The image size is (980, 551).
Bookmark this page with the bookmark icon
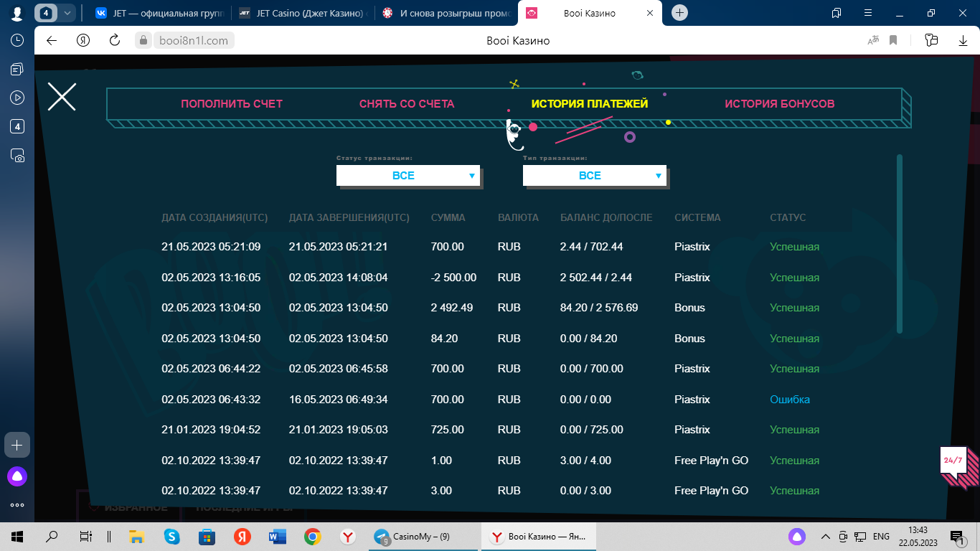893,40
